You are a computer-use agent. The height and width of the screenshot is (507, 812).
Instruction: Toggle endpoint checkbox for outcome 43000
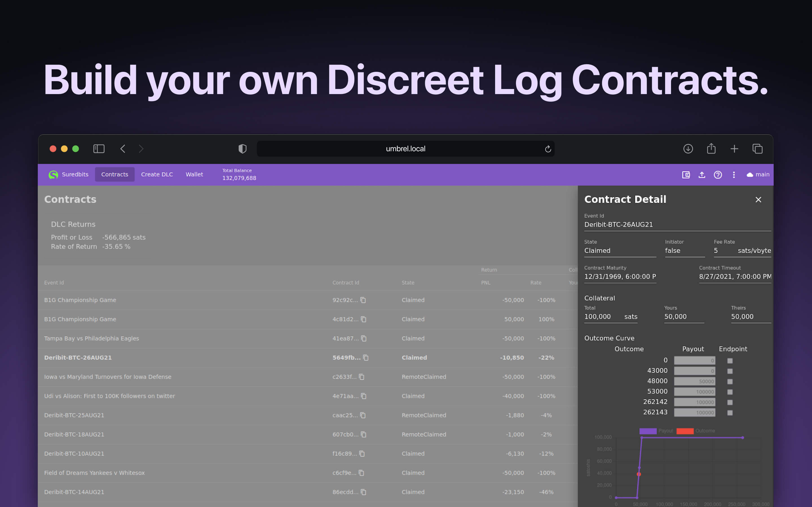click(730, 371)
